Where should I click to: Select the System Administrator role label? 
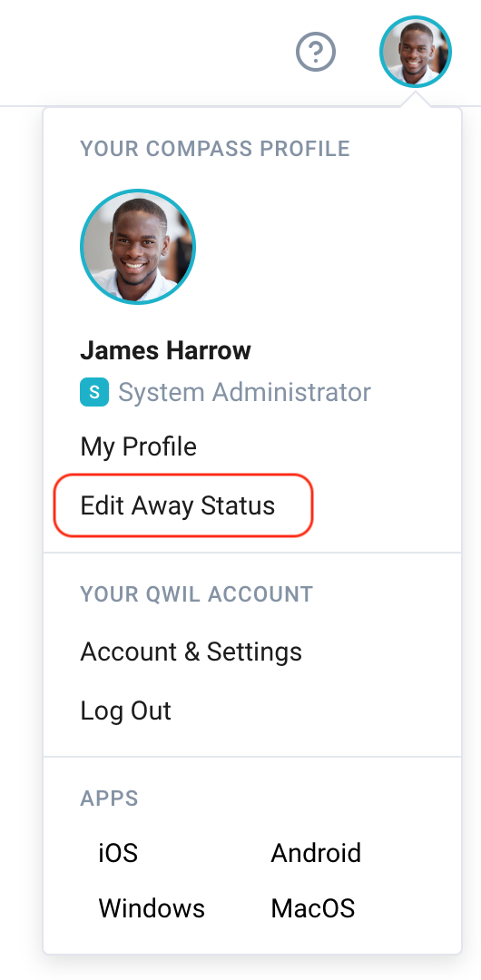coord(244,393)
